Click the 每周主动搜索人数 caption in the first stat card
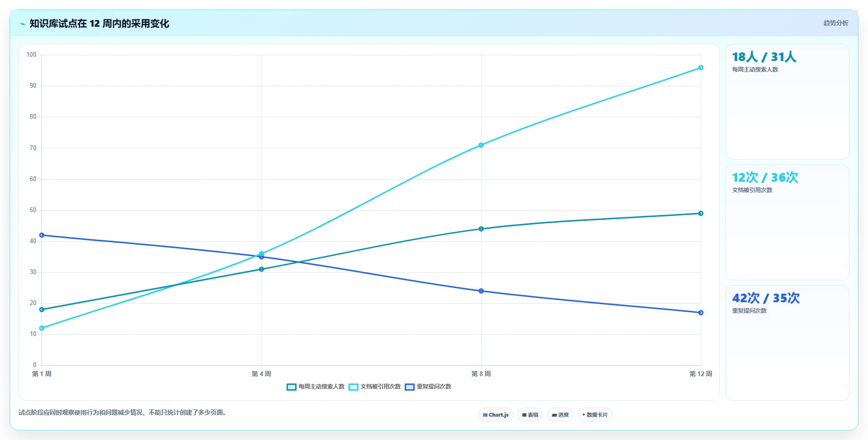 coord(755,70)
